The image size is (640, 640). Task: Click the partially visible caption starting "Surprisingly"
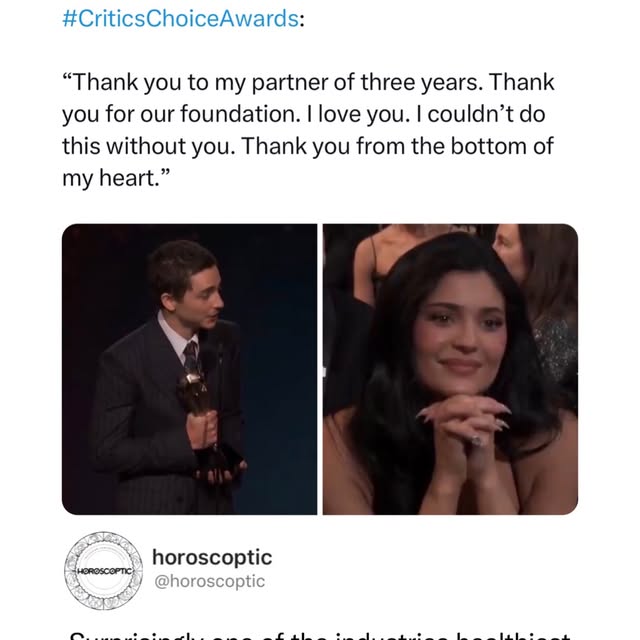[x=320, y=634]
